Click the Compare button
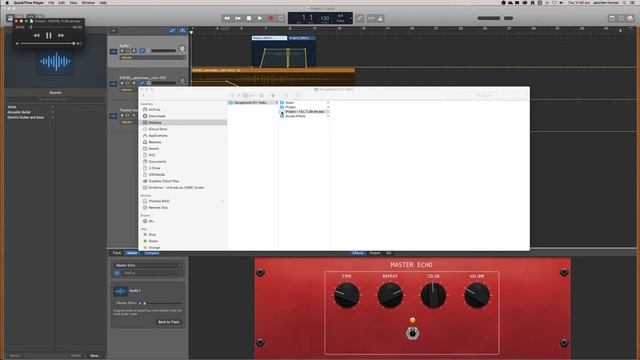This screenshot has height=360, width=640. click(x=151, y=253)
